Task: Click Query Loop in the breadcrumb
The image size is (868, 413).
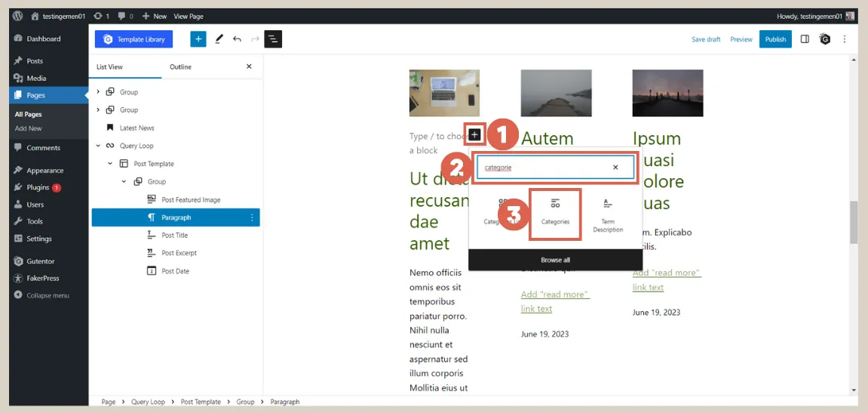Action: (149, 402)
